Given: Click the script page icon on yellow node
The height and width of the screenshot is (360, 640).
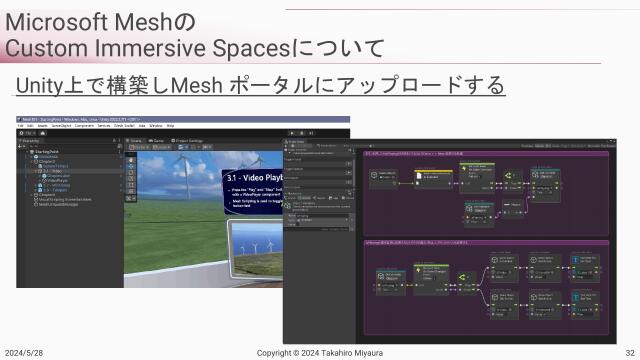Looking at the screenshot, I should pos(419,176).
